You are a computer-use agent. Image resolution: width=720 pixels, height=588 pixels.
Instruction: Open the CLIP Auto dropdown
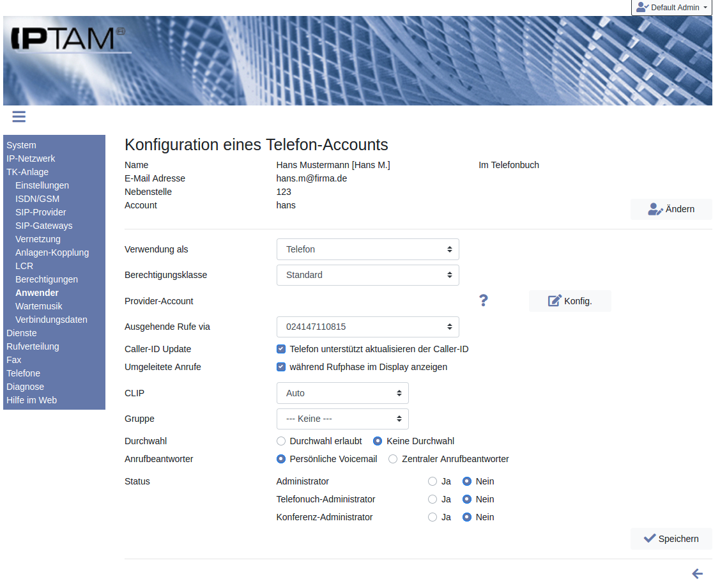tap(342, 393)
